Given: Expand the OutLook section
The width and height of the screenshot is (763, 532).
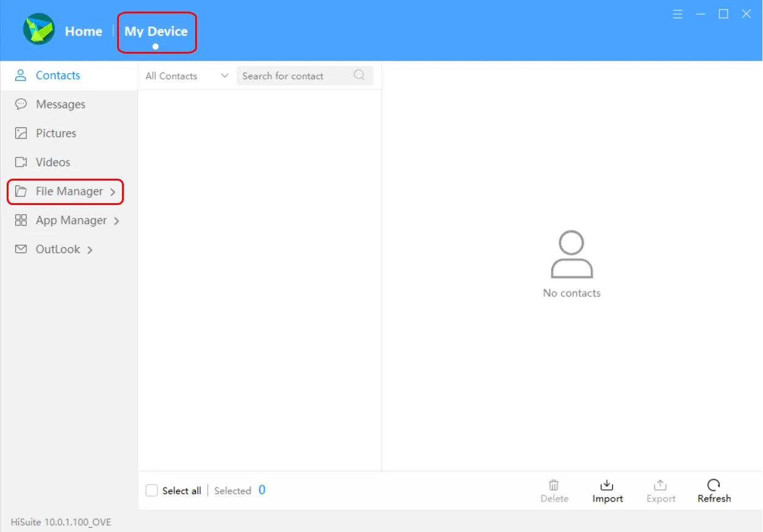Looking at the screenshot, I should tap(57, 249).
